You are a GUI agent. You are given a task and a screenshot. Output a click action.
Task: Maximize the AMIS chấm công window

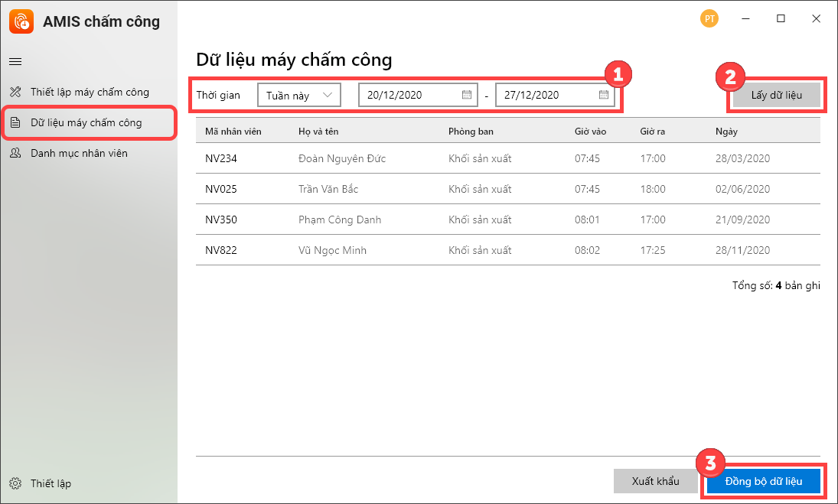click(x=781, y=18)
